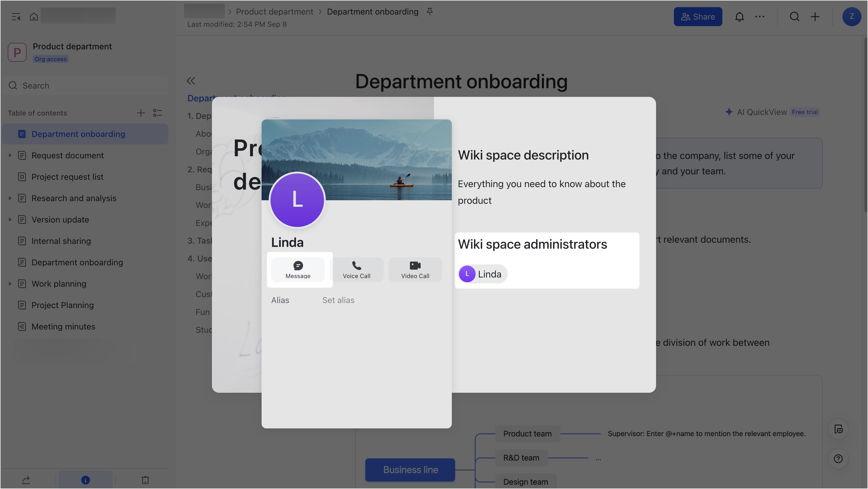Start a video call with Linda
The image size is (868, 489).
click(415, 270)
